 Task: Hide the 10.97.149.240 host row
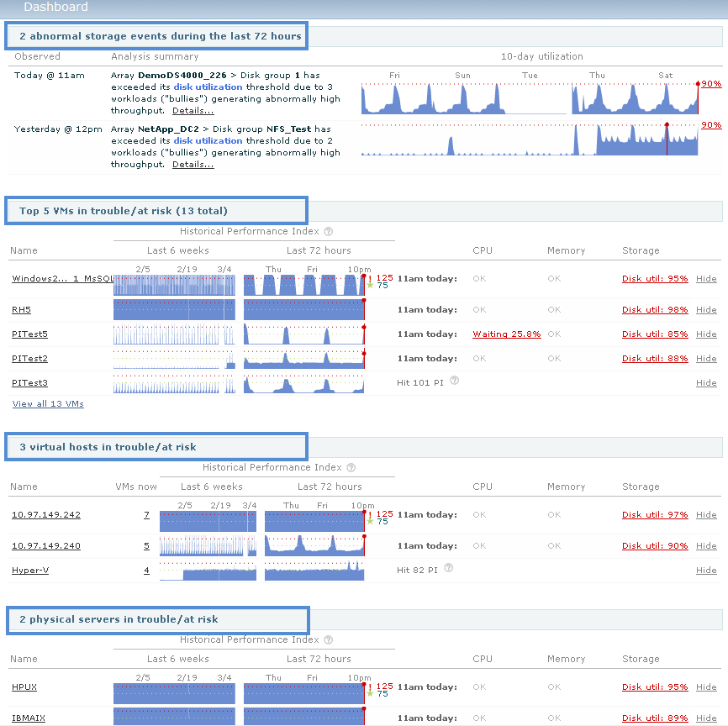pos(706,546)
